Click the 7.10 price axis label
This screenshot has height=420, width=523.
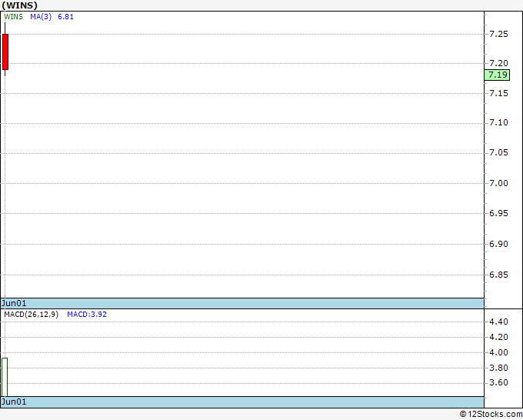[498, 123]
